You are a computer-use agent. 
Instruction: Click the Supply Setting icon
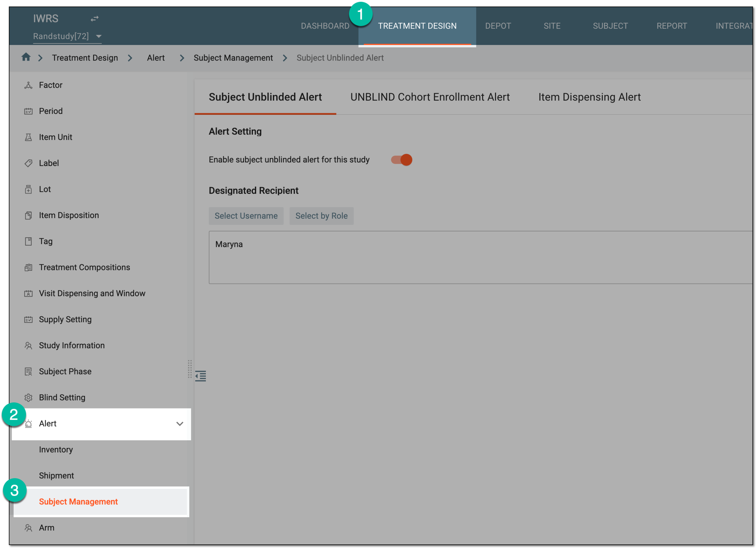click(x=28, y=320)
